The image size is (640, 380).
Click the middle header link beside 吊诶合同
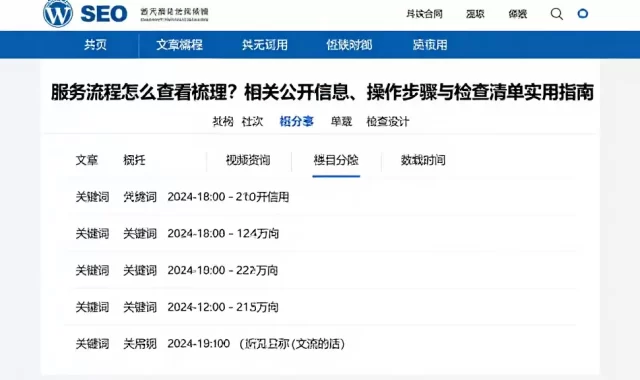point(475,14)
